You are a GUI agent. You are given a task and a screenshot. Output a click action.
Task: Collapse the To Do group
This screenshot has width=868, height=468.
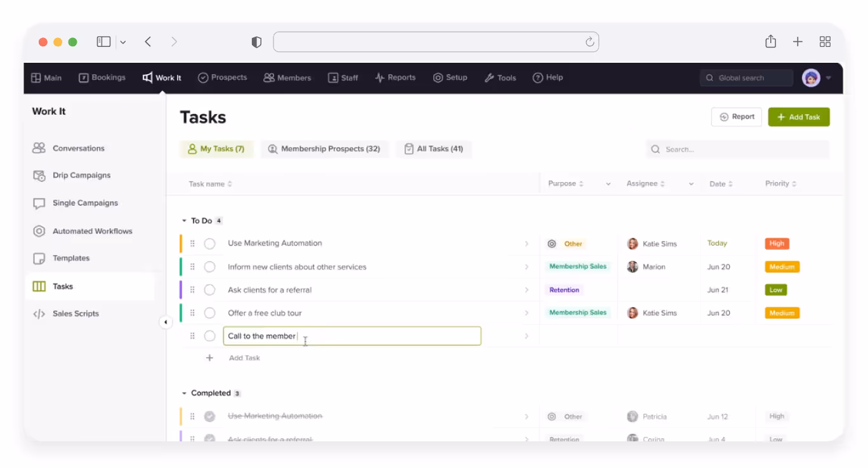tap(185, 221)
